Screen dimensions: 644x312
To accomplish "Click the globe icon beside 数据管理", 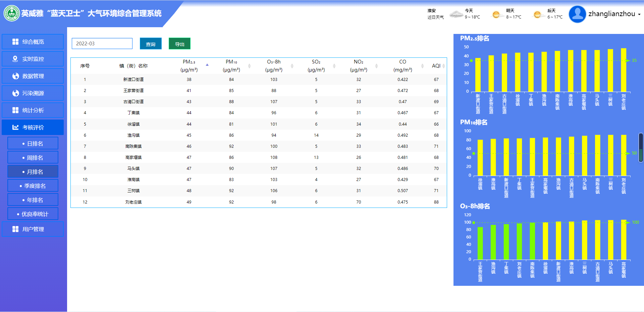I will point(15,76).
